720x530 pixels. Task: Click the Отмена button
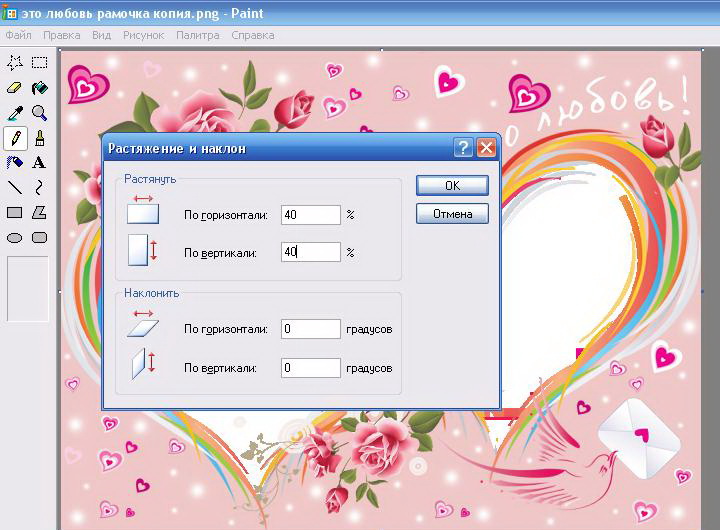click(x=452, y=214)
